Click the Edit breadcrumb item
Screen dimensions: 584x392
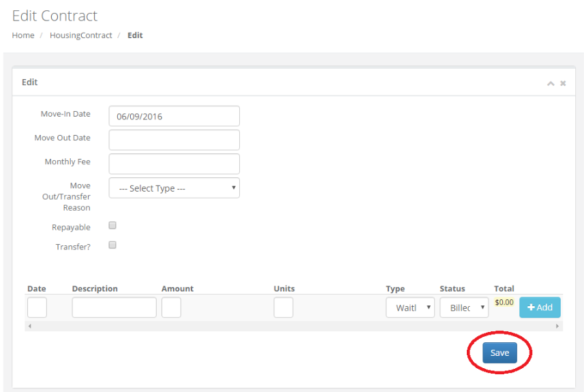pyautogui.click(x=135, y=35)
